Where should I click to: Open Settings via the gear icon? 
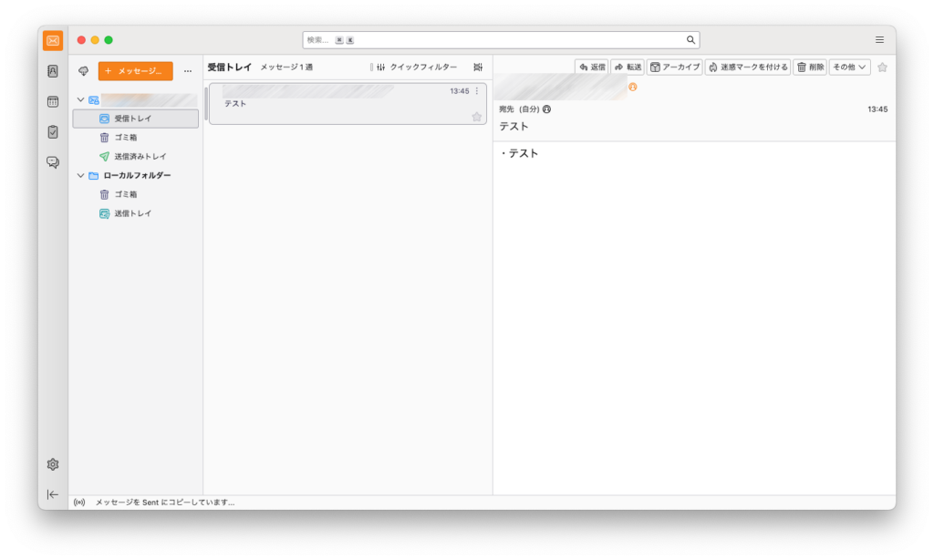[x=53, y=464]
